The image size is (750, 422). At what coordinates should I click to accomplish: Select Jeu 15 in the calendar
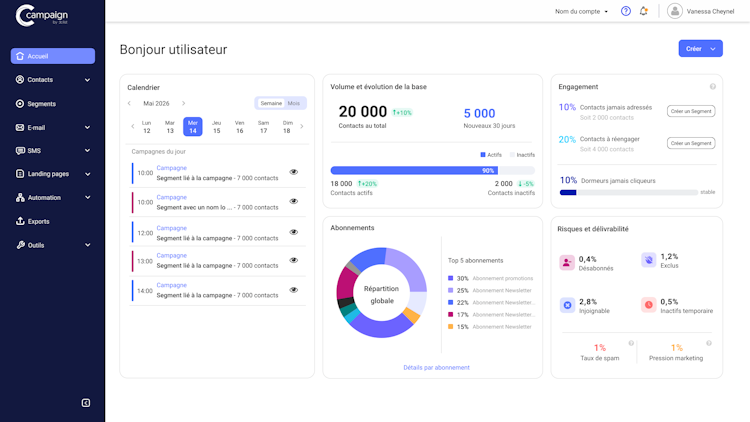[x=216, y=127]
